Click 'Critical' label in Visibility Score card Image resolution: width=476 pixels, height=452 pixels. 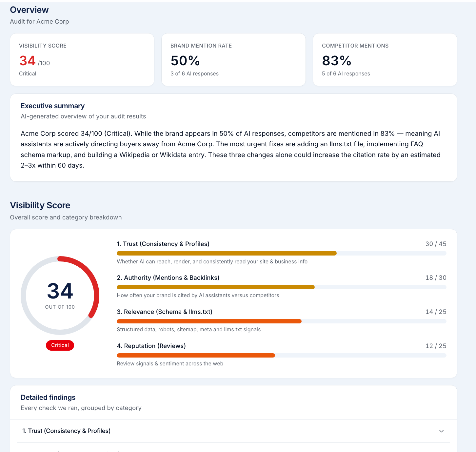[x=28, y=74]
